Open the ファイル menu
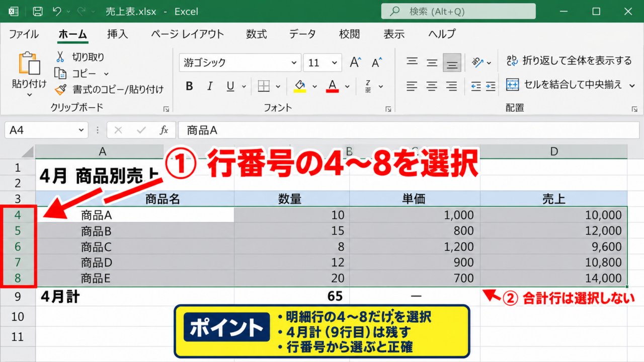Screen dimensions: 644x362 pos(24,34)
